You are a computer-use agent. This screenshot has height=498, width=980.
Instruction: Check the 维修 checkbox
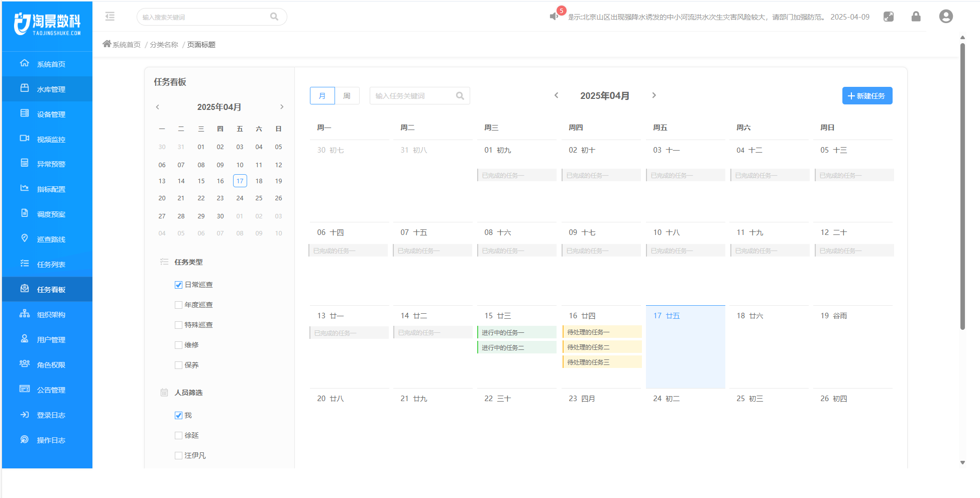click(178, 345)
